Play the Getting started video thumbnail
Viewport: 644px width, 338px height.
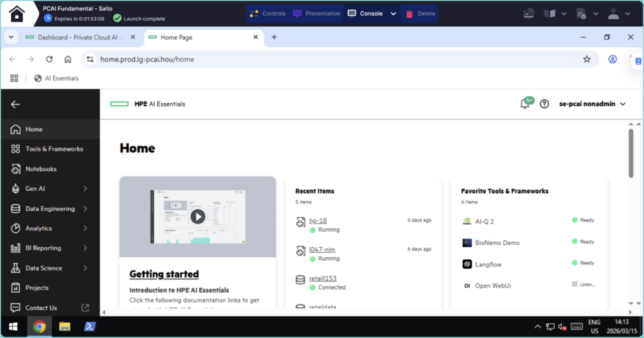(x=197, y=217)
